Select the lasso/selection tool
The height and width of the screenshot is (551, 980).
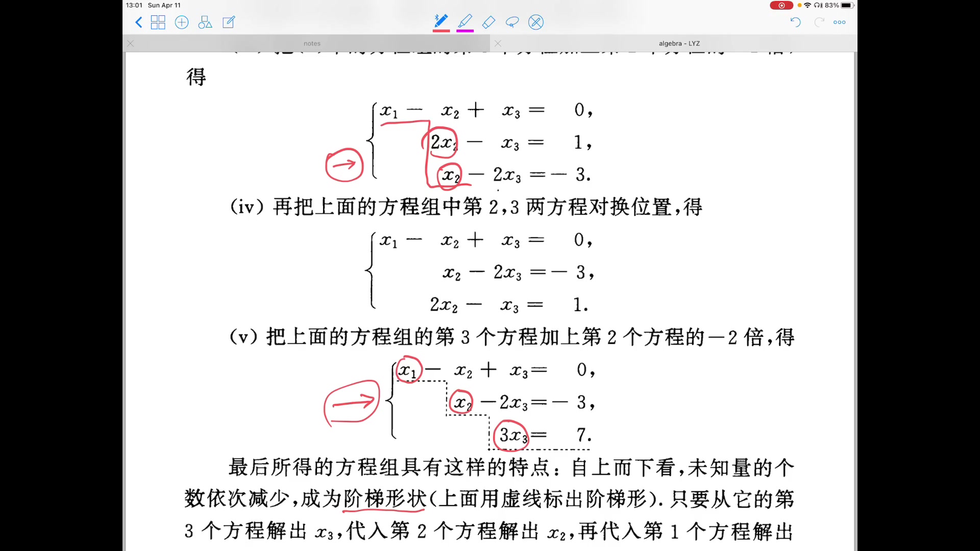[511, 21]
